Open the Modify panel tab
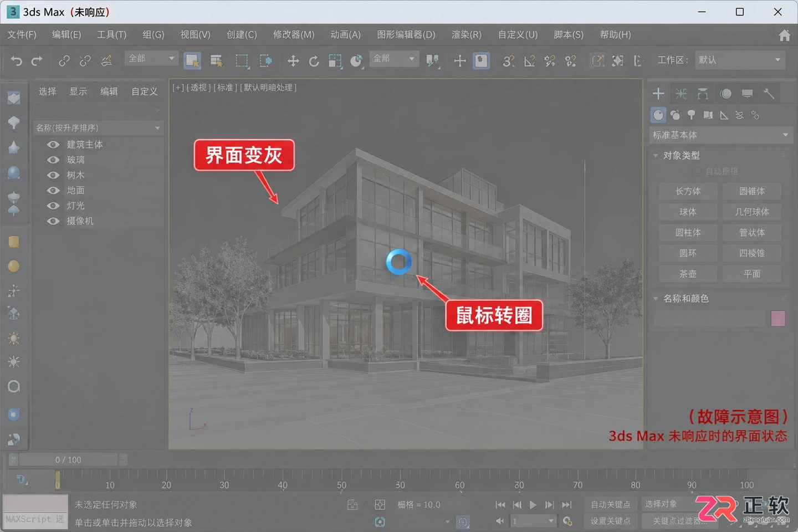This screenshot has height=532, width=798. [681, 94]
